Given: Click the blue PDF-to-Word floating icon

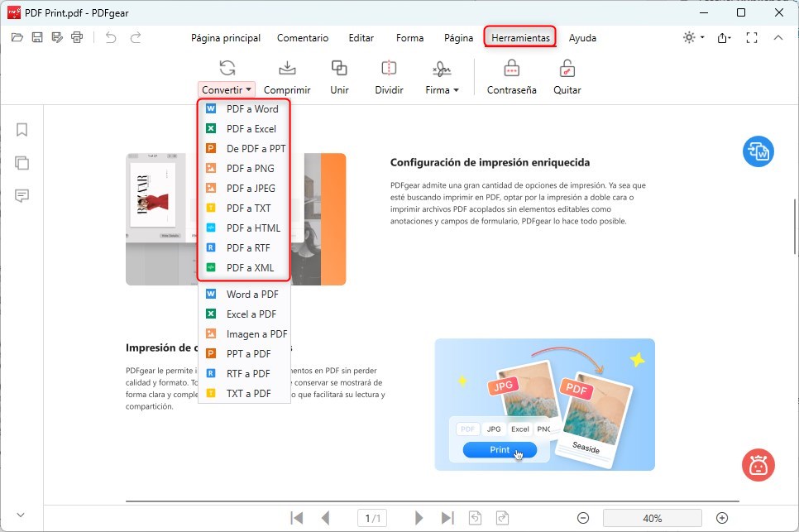Looking at the screenshot, I should click(758, 151).
